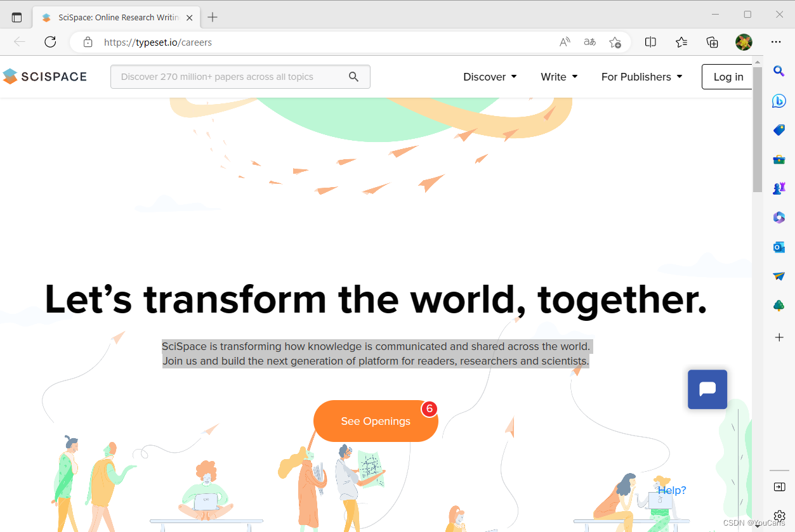The height and width of the screenshot is (532, 795).
Task: Select the SciSpace Online Research Writing tab
Action: tap(117, 17)
